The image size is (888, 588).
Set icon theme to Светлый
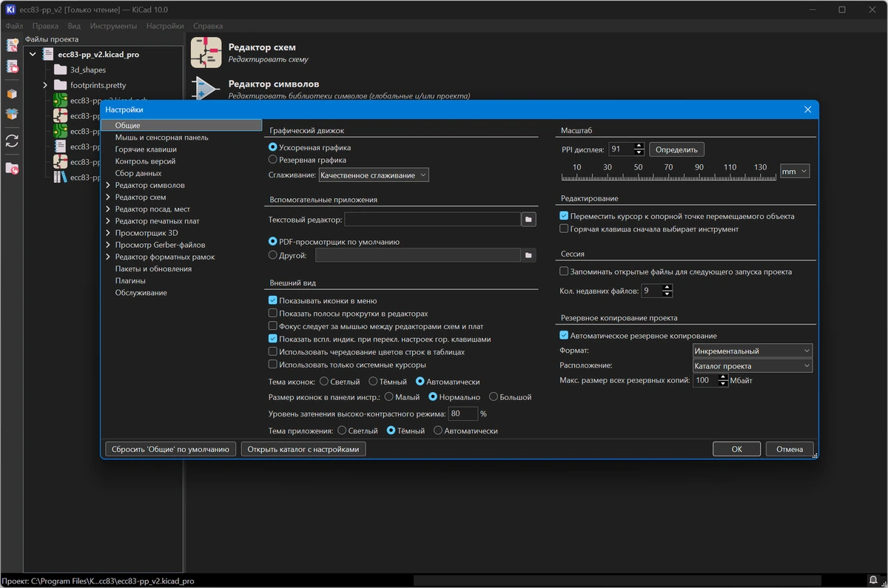(x=323, y=382)
